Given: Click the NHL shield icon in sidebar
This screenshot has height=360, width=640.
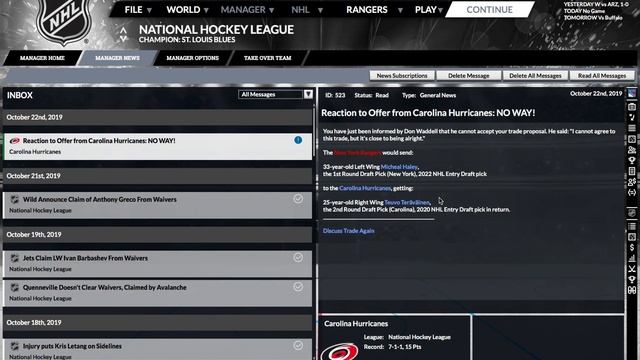Looking at the screenshot, I should coord(632,212).
